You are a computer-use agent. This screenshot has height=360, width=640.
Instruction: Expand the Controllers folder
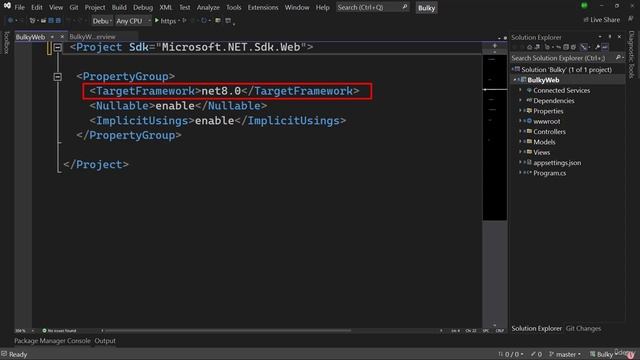point(520,131)
